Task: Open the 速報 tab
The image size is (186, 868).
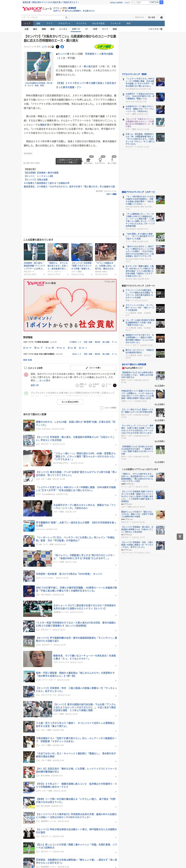Action: 38,24
